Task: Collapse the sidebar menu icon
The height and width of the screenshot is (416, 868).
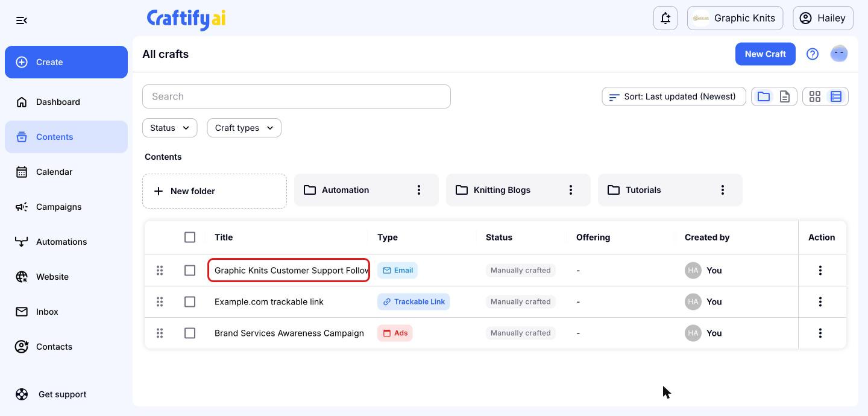Action: click(22, 20)
